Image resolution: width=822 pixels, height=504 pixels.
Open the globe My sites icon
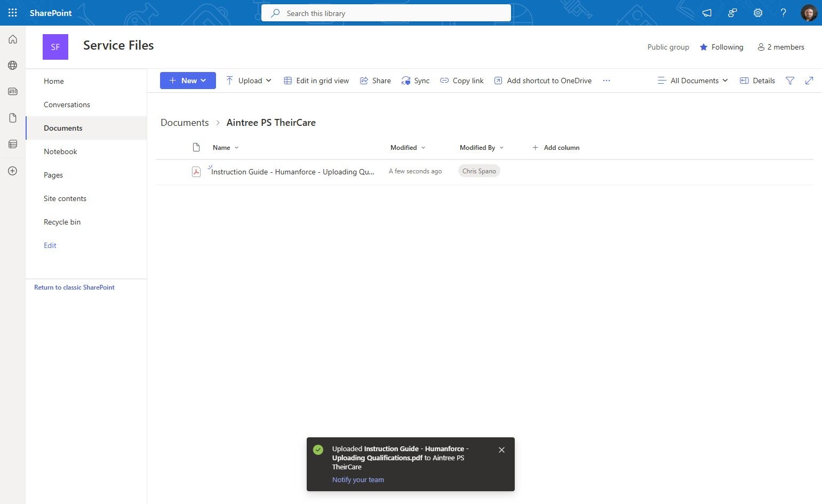(13, 65)
